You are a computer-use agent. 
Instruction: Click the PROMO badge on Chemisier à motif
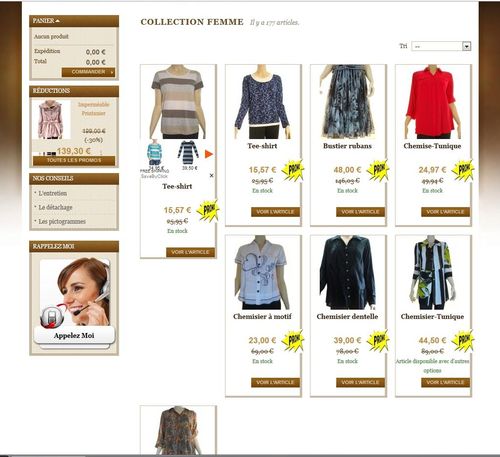tap(293, 340)
